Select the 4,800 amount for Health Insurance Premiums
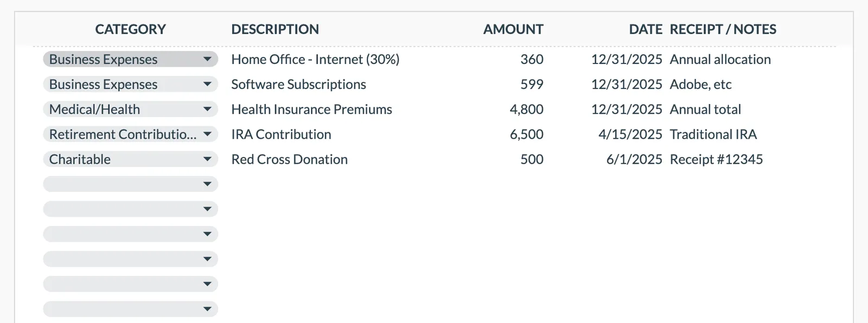Image resolution: width=868 pixels, height=323 pixels. point(527,109)
